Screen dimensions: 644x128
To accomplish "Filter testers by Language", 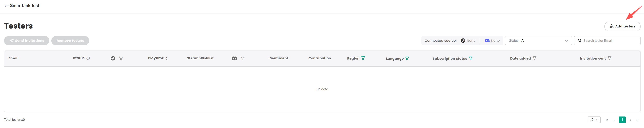I will point(407,58).
